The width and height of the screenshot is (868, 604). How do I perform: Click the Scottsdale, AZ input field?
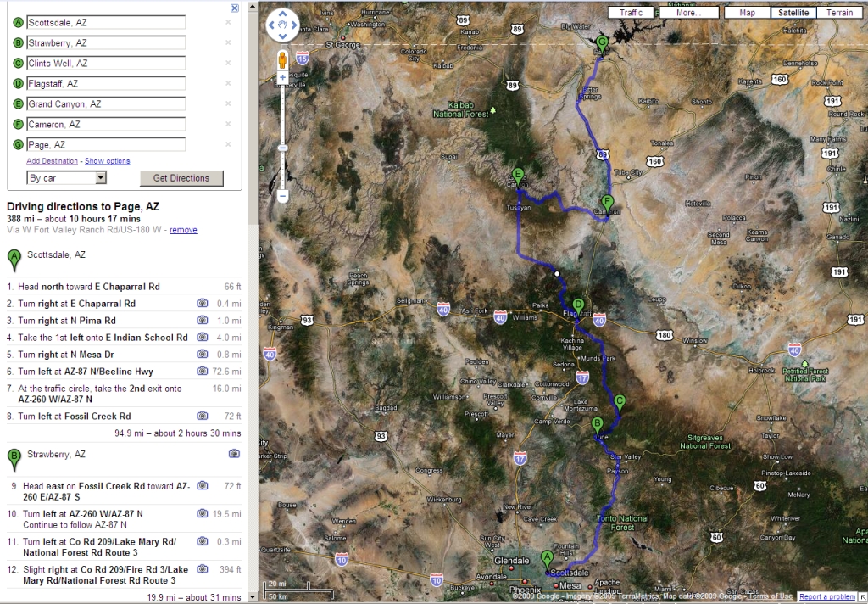[105, 23]
